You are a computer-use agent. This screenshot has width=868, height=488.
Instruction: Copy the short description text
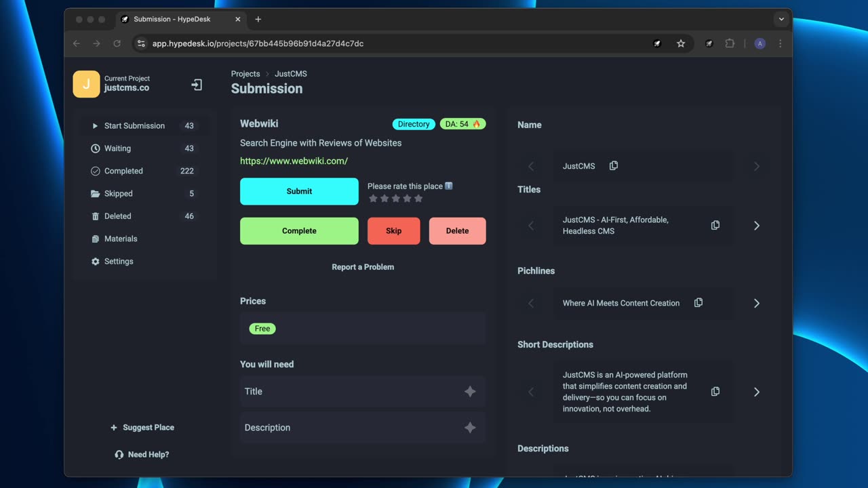pos(715,392)
